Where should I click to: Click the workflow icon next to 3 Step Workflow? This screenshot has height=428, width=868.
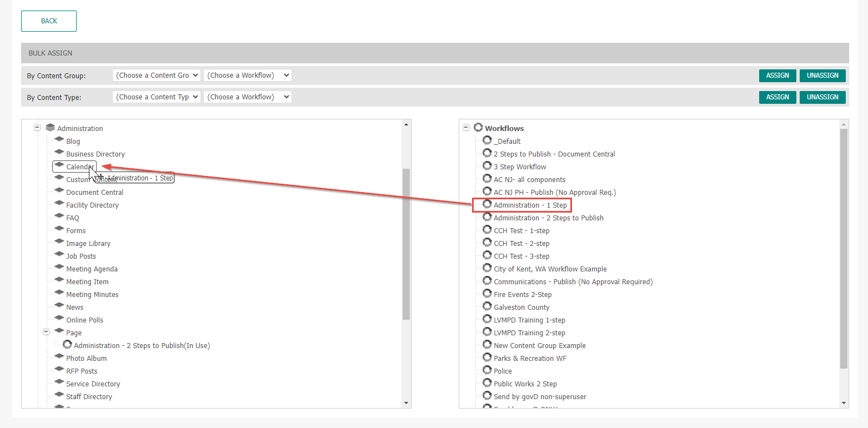pos(486,166)
